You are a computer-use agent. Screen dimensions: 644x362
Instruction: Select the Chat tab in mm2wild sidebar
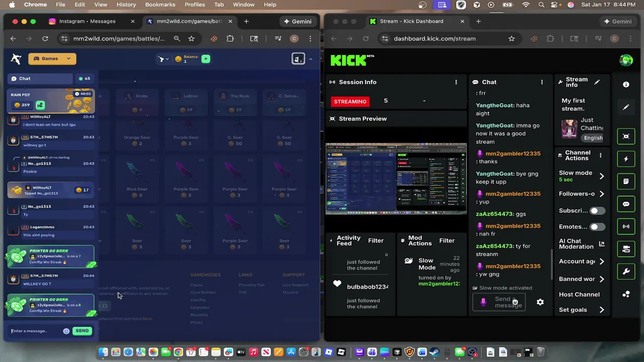click(40, 78)
